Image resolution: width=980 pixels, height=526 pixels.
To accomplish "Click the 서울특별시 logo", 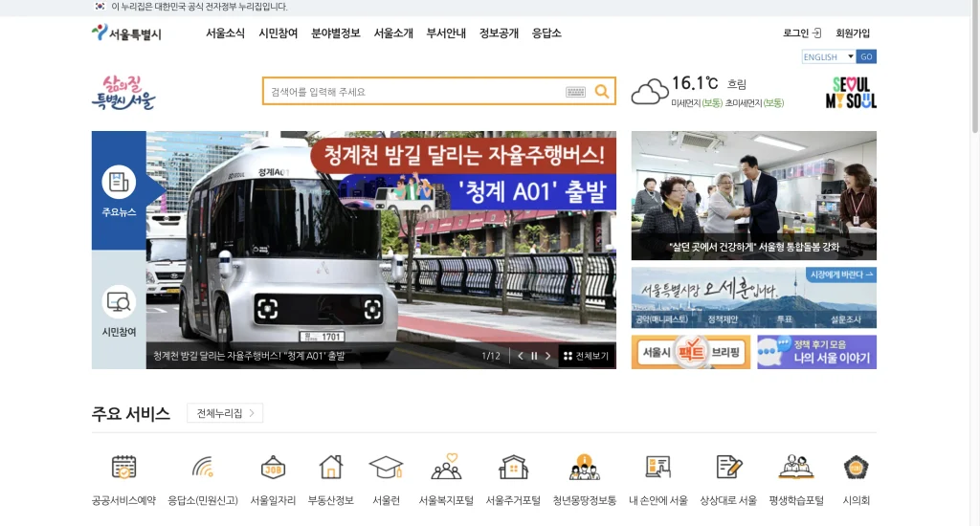I will 126,33.
